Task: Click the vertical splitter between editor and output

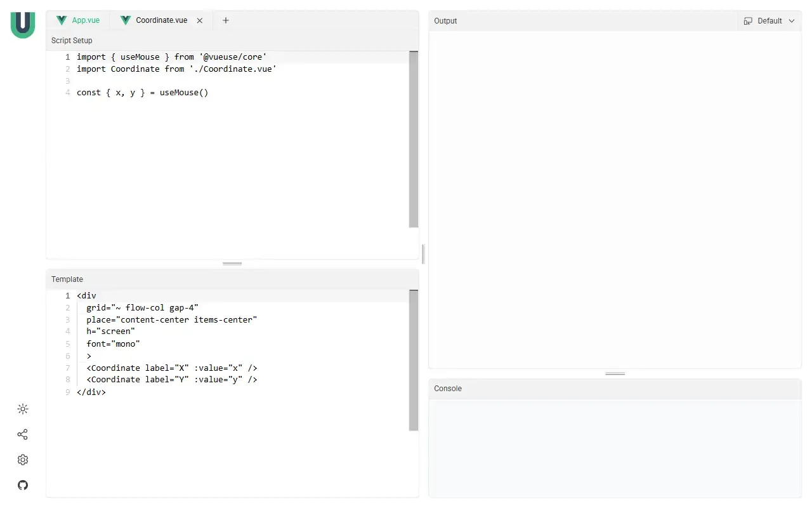Action: click(x=423, y=254)
